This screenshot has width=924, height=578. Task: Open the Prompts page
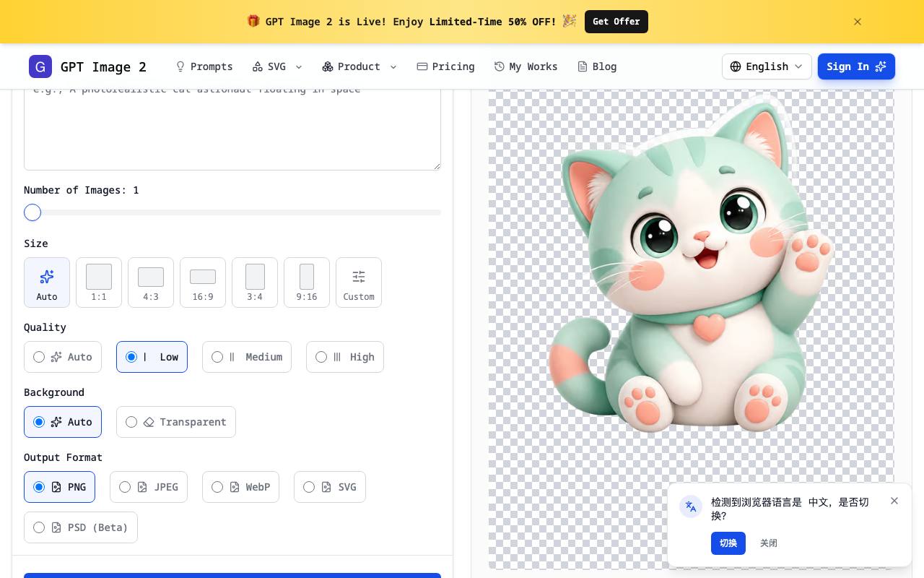tap(204, 66)
